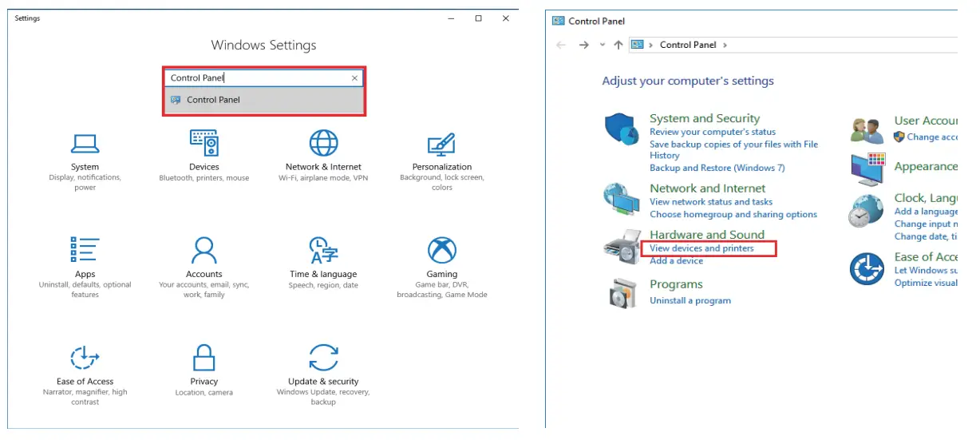Open Network and Internet heading in Control Panel

[x=707, y=188]
